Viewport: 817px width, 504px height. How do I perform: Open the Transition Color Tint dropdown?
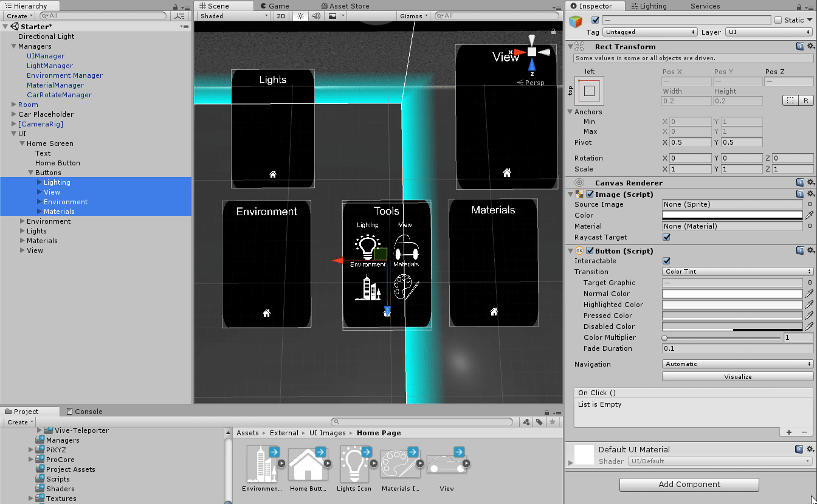(737, 272)
